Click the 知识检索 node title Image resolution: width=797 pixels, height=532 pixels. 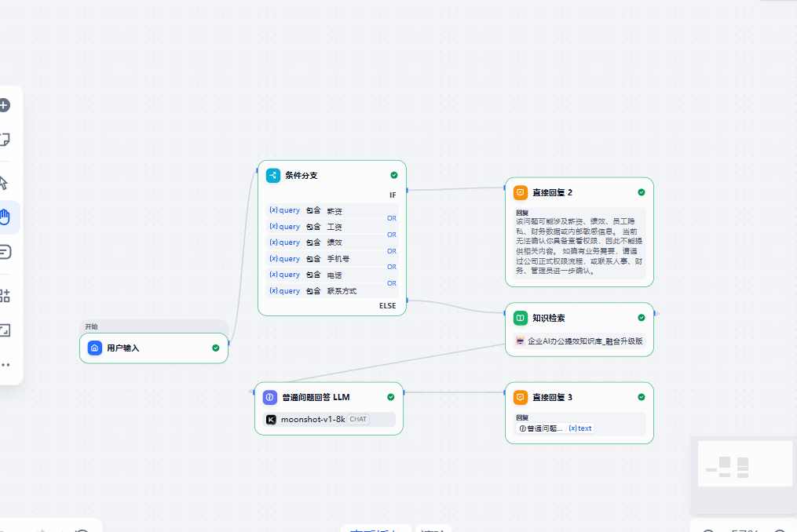(x=548, y=318)
